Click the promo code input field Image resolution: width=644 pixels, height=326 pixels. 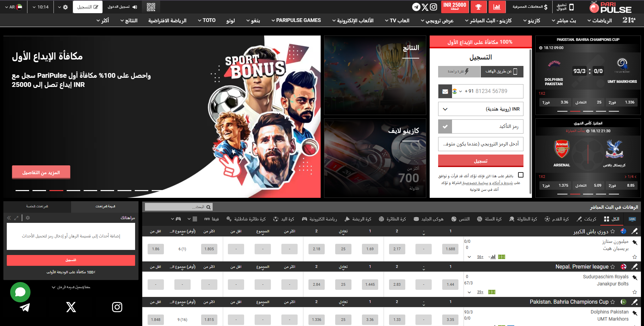(x=480, y=144)
